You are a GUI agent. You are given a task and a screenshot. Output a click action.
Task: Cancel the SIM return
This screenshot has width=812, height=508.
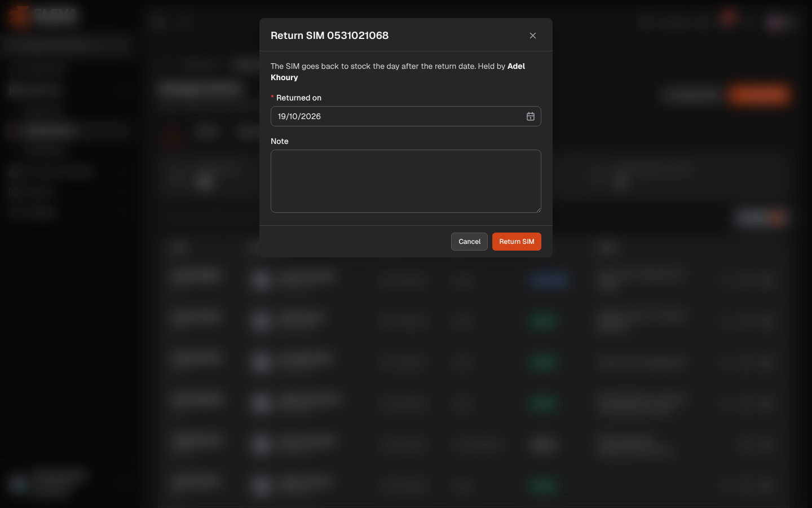coord(469,242)
